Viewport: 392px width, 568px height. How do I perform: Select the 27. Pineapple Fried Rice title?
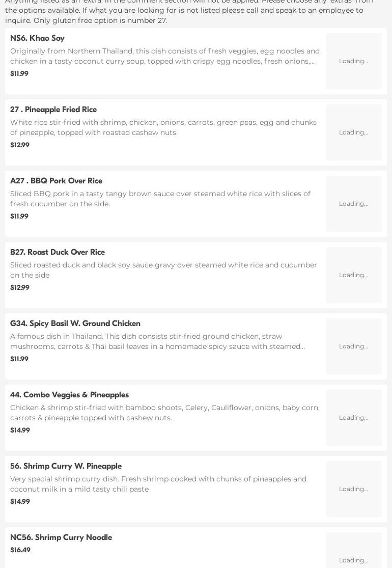click(x=53, y=110)
